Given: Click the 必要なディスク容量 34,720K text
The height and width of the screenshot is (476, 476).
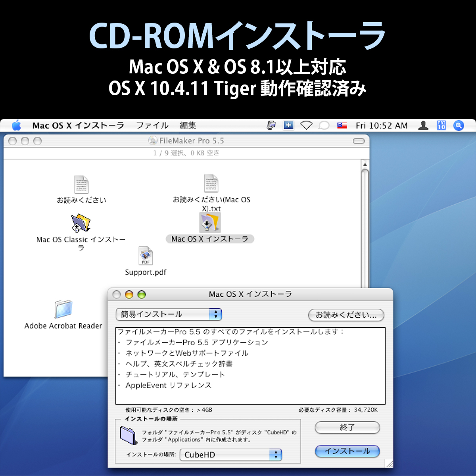Looking at the screenshot, I should (x=338, y=410).
